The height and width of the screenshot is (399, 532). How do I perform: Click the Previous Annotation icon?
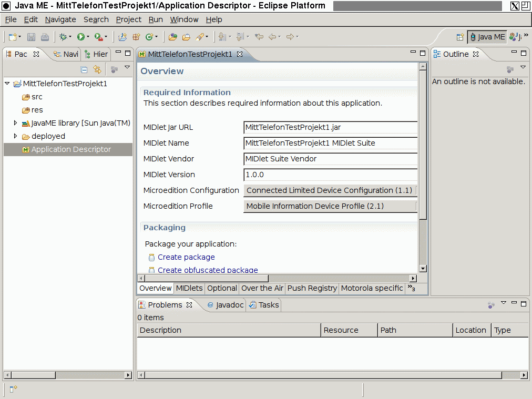coord(240,37)
